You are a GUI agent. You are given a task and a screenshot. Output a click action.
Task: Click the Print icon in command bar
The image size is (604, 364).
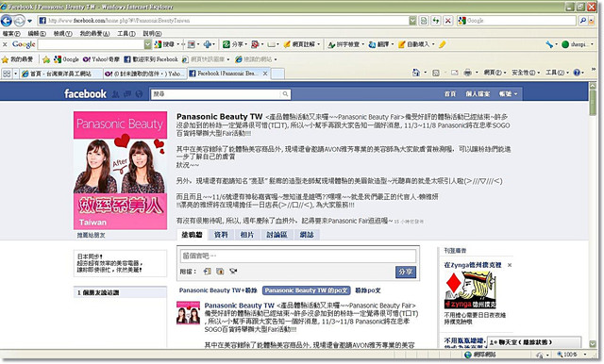[x=467, y=73]
